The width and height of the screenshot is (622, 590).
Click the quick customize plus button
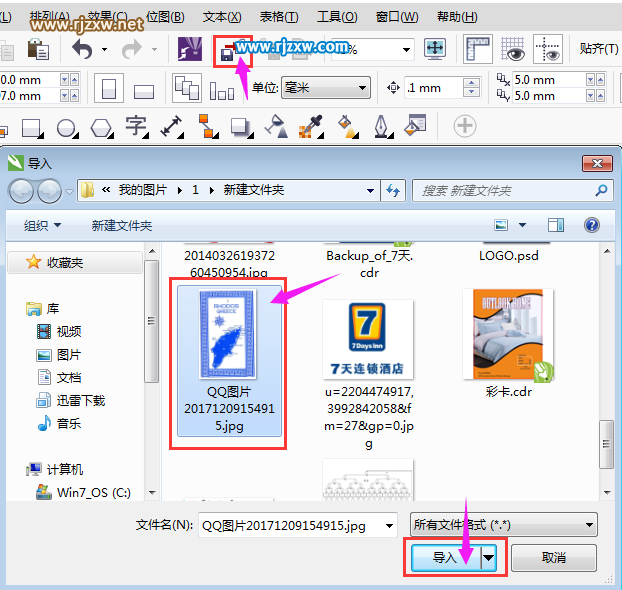pos(465,126)
